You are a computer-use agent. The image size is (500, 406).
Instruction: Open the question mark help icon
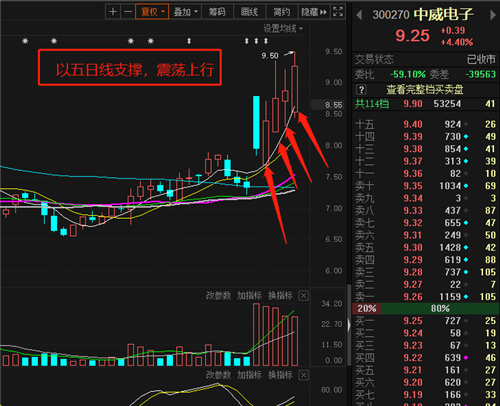(361, 89)
